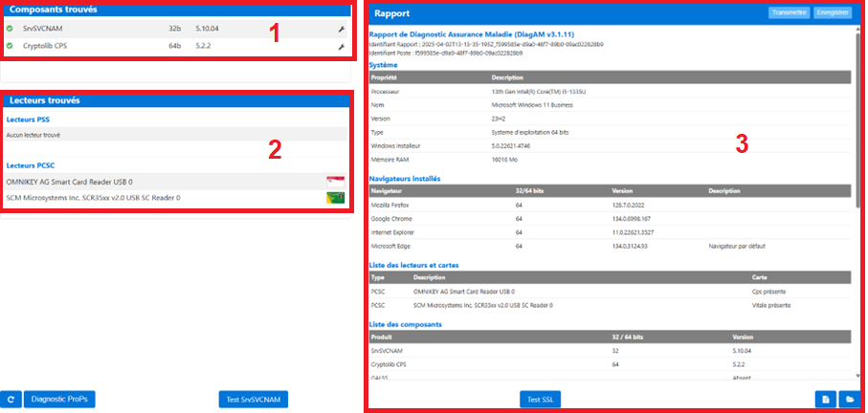Click the document file icon button
The height and width of the screenshot is (413, 868).
coord(824,400)
